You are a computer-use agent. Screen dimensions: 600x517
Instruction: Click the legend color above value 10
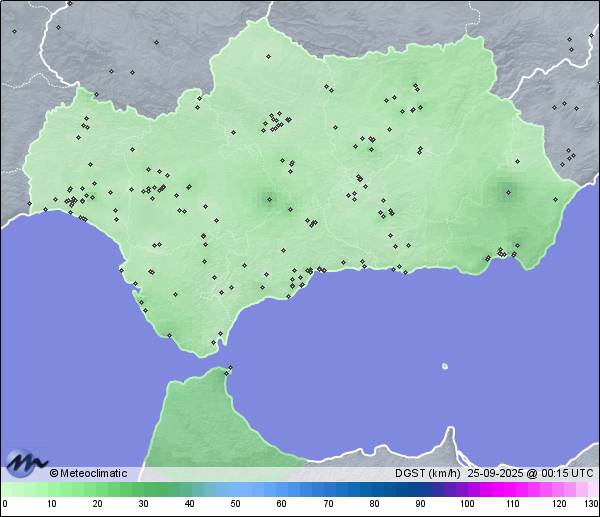pyautogui.click(x=50, y=489)
